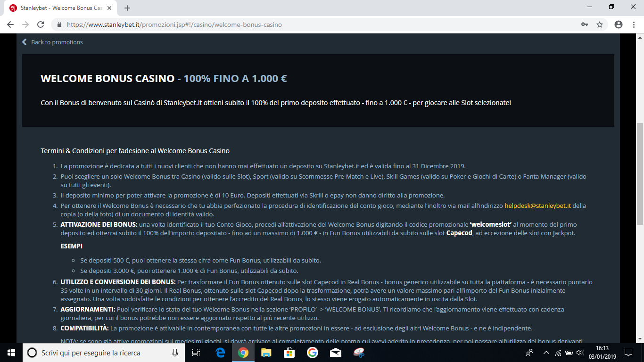Click the scrollbar up arrow
The height and width of the screenshot is (362, 644).
click(640, 37)
